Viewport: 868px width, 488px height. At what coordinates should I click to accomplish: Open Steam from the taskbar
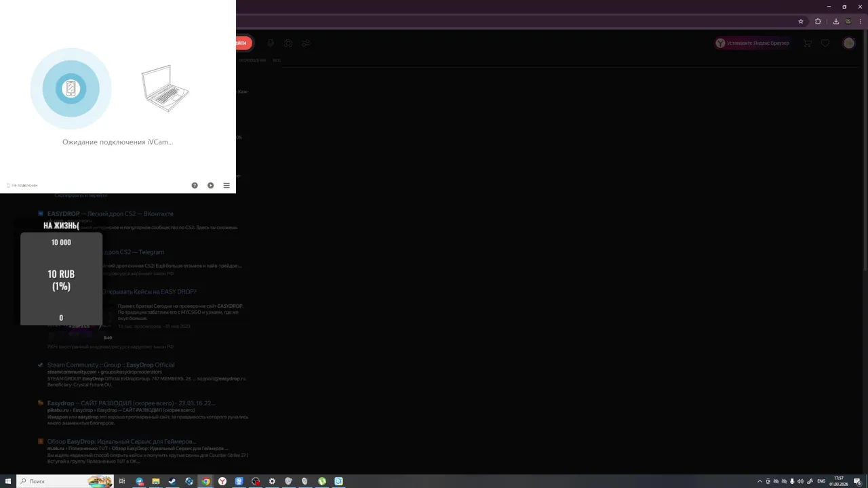tap(173, 481)
